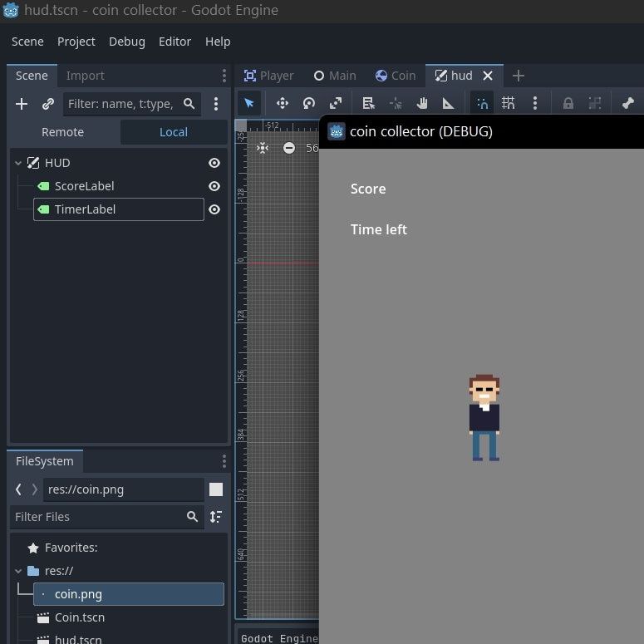Toggle visibility of the TimerLabel node
Screen dimensions: 644x644
click(214, 209)
